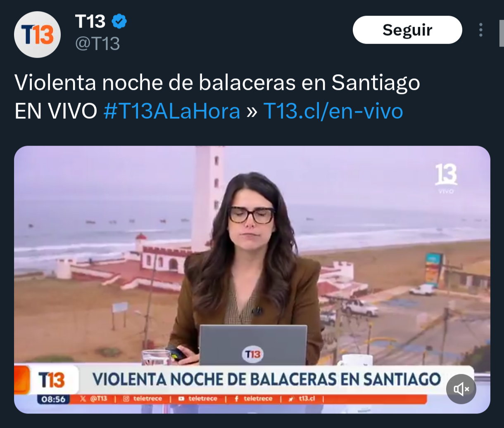Click the t13.cl website ticker item
The width and height of the screenshot is (504, 428).
(x=302, y=399)
